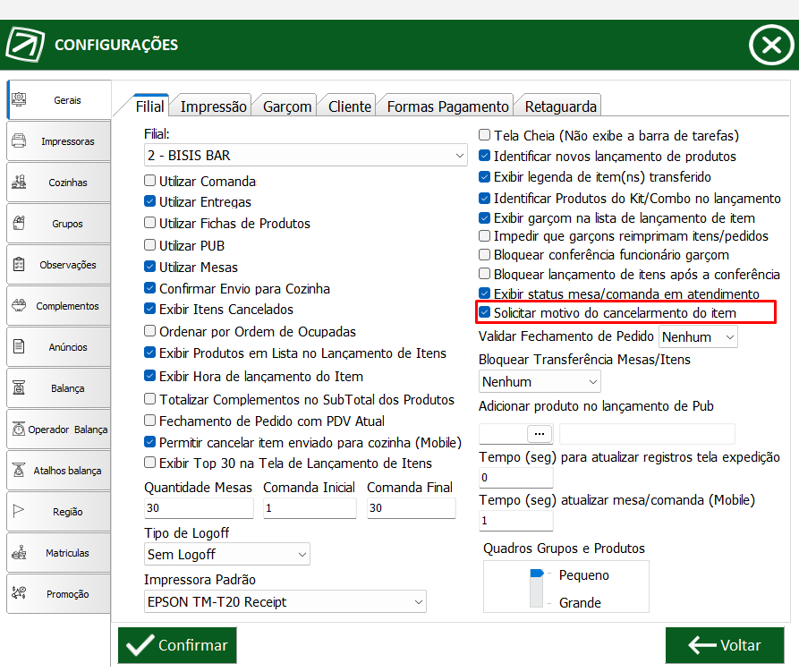Click the ellipsis product search button
Image resolution: width=799 pixels, height=672 pixels.
[540, 434]
